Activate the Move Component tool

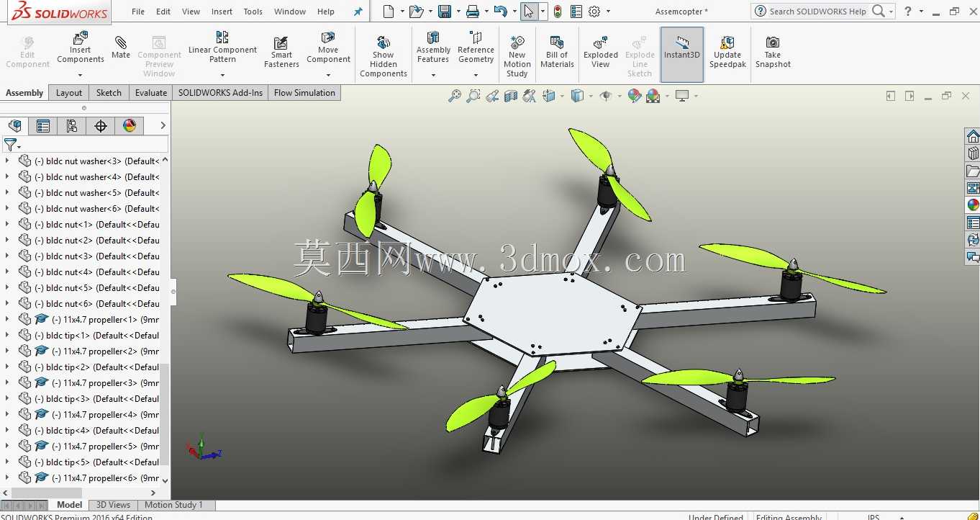[x=328, y=47]
